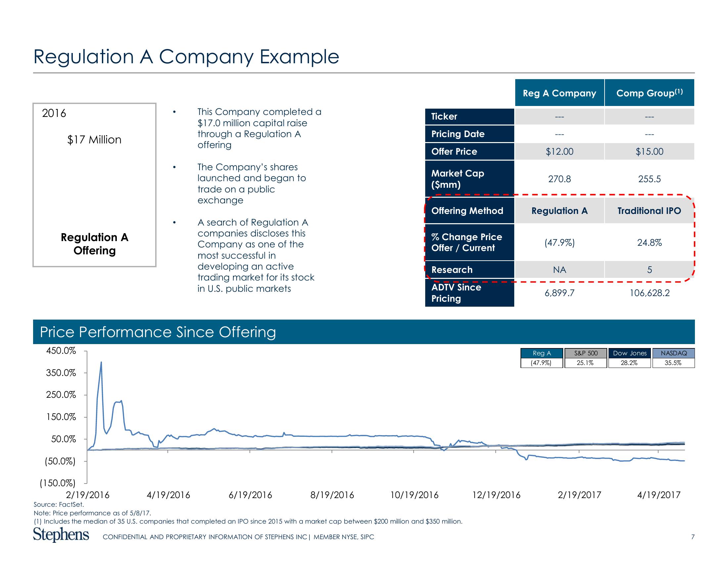Click the 2/19/2017 x-axis date
The height and width of the screenshot is (563, 728).
pyautogui.click(x=580, y=495)
